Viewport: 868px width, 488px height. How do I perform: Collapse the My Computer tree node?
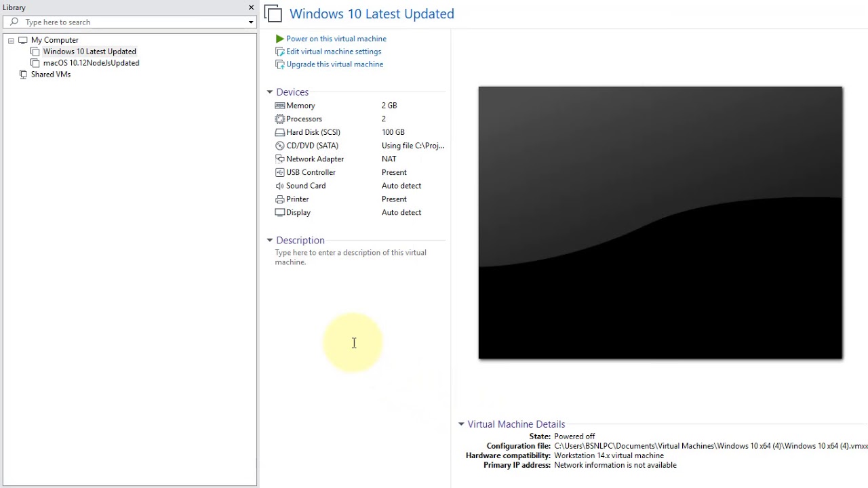(x=11, y=41)
